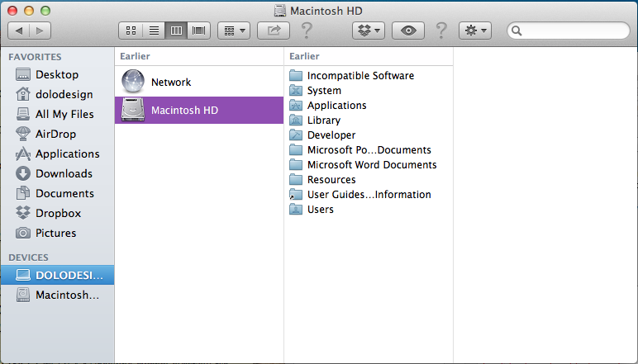Open Desktop in Favorites sidebar
The width and height of the screenshot is (638, 364).
pyautogui.click(x=57, y=75)
